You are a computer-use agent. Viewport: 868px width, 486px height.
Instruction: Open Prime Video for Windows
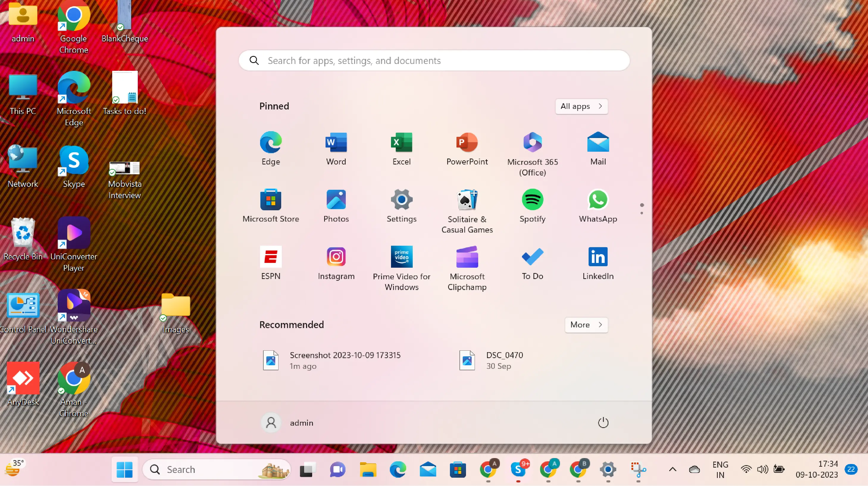[401, 268]
